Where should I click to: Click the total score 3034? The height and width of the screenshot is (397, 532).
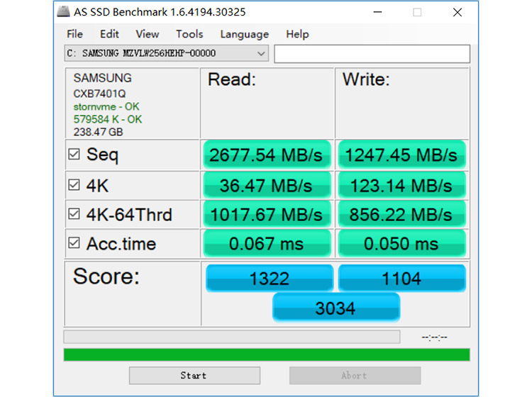pyautogui.click(x=336, y=308)
